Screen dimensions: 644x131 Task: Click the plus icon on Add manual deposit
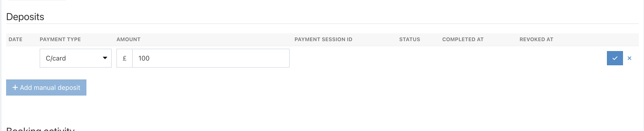pyautogui.click(x=15, y=87)
